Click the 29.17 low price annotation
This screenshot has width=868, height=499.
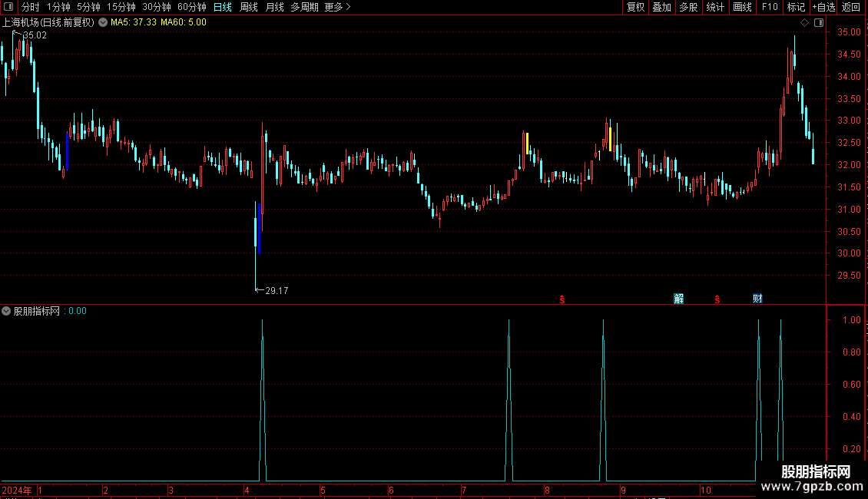click(277, 291)
